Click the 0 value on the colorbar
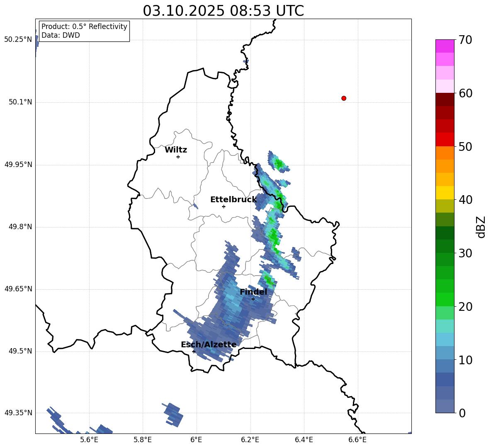The width and height of the screenshot is (491, 448). pyautogui.click(x=462, y=413)
